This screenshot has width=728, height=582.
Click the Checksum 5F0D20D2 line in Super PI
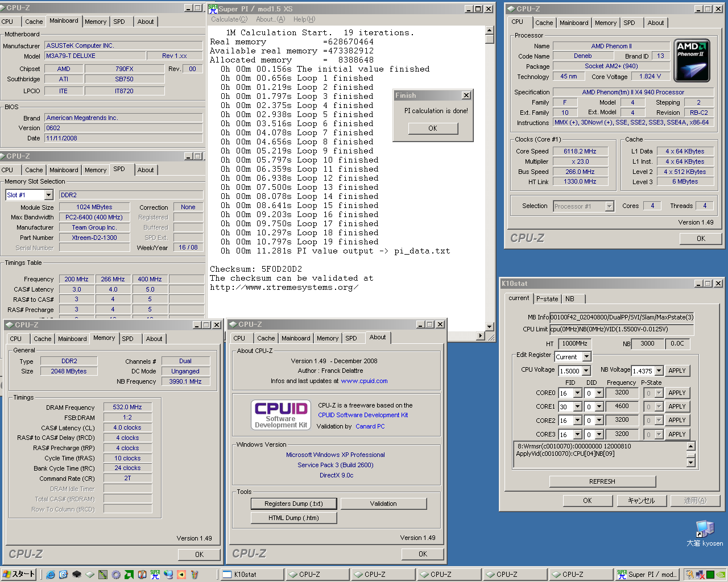click(256, 269)
